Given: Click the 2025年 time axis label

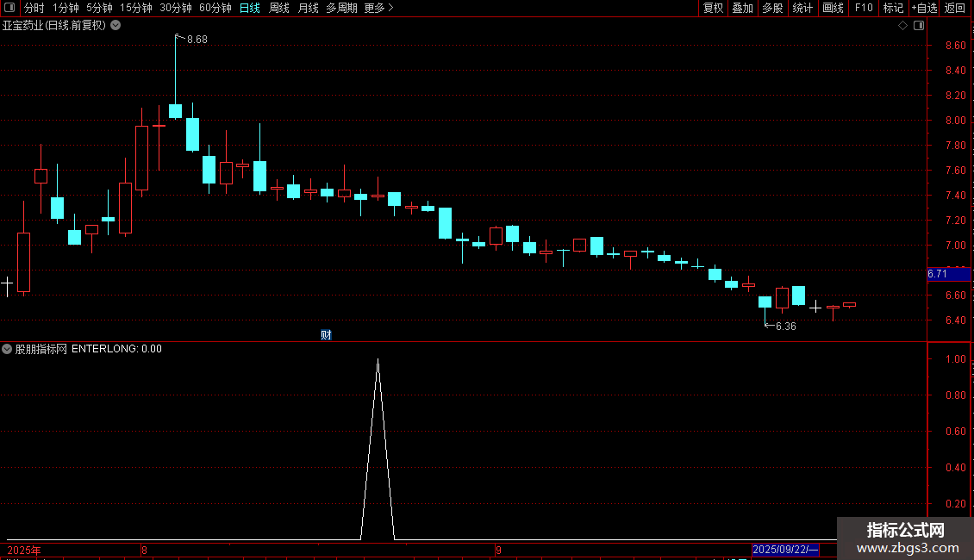Looking at the screenshot, I should pos(24,551).
